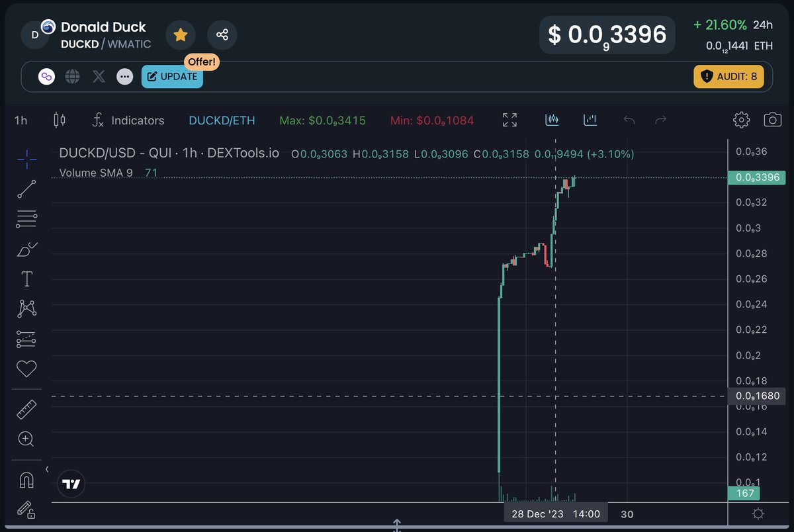The width and height of the screenshot is (794, 532).
Task: Toggle bar volume chart view icon
Action: [x=590, y=120]
